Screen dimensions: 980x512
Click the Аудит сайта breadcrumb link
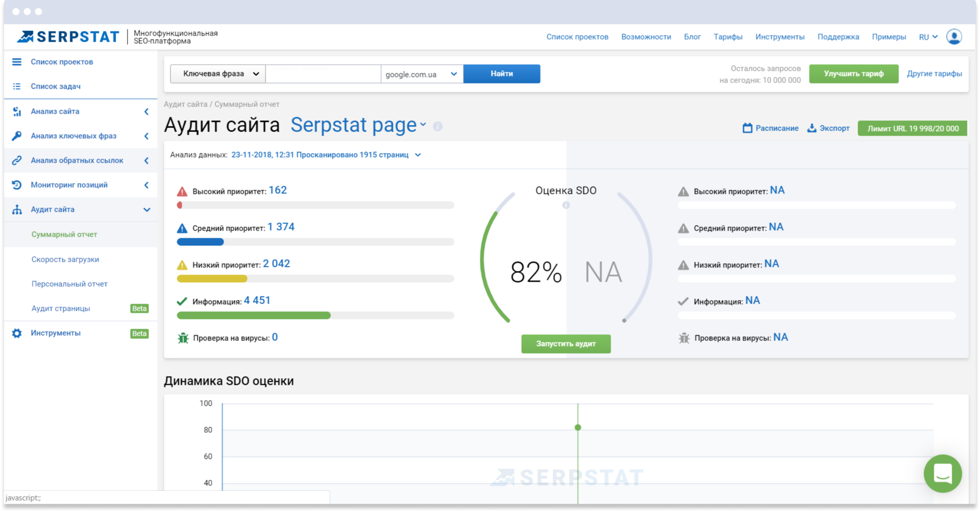pyautogui.click(x=185, y=104)
